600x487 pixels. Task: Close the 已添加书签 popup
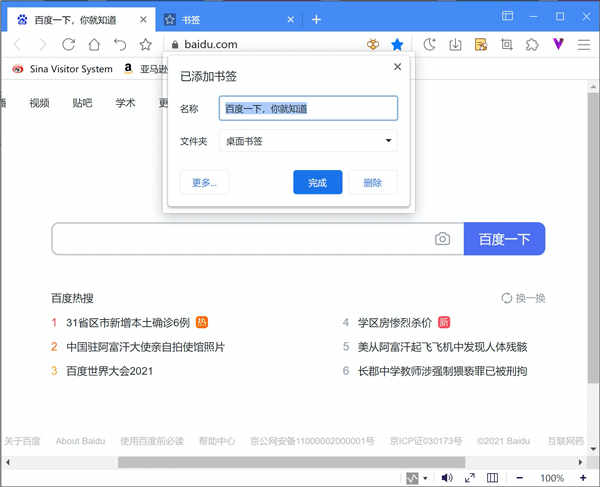398,67
